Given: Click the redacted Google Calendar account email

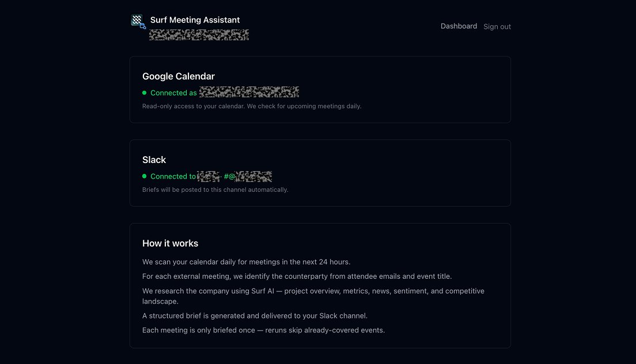Looking at the screenshot, I should tap(249, 92).
